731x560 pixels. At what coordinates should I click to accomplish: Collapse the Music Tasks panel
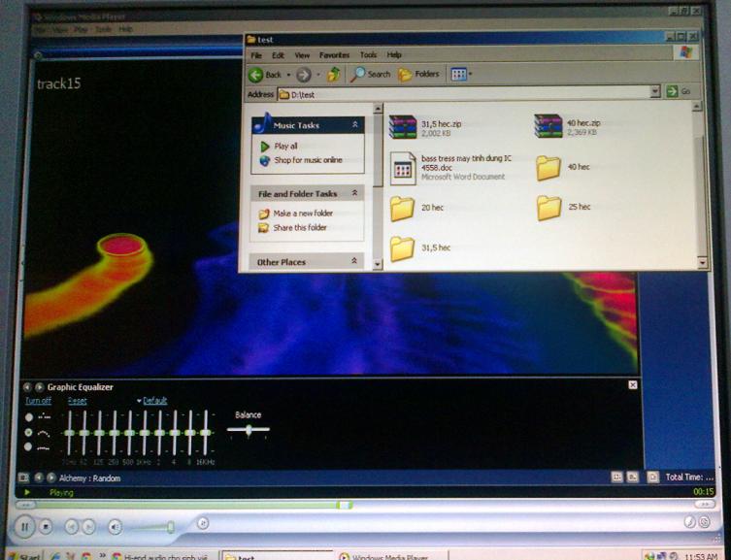(x=355, y=125)
